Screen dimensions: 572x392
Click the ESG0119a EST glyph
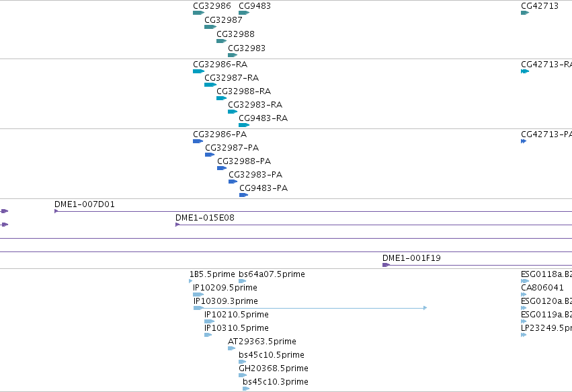pos(524,321)
